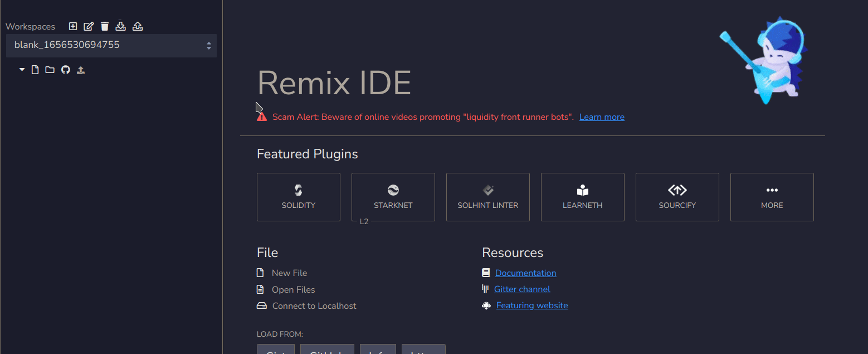This screenshot has width=868, height=354.
Task: Open the StarkNet featured plugin
Action: [x=393, y=197]
